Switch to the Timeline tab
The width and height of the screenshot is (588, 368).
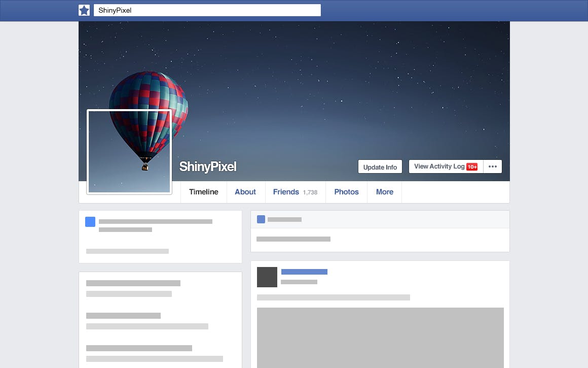[x=204, y=192]
